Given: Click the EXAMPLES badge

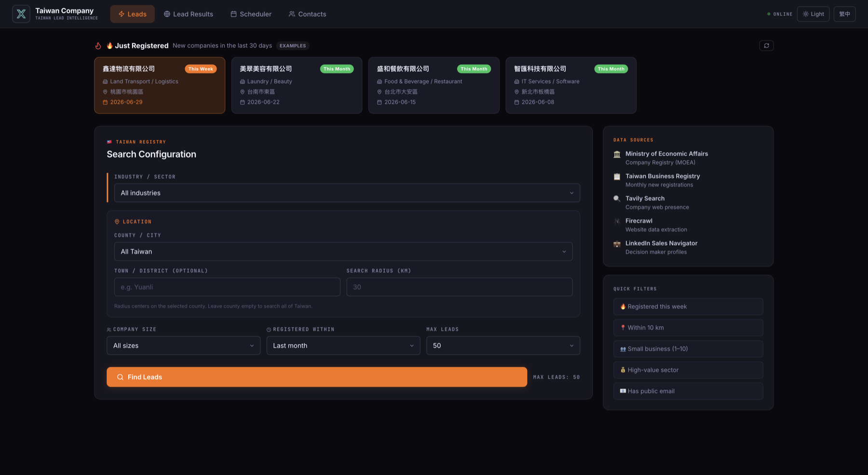Looking at the screenshot, I should [x=293, y=46].
